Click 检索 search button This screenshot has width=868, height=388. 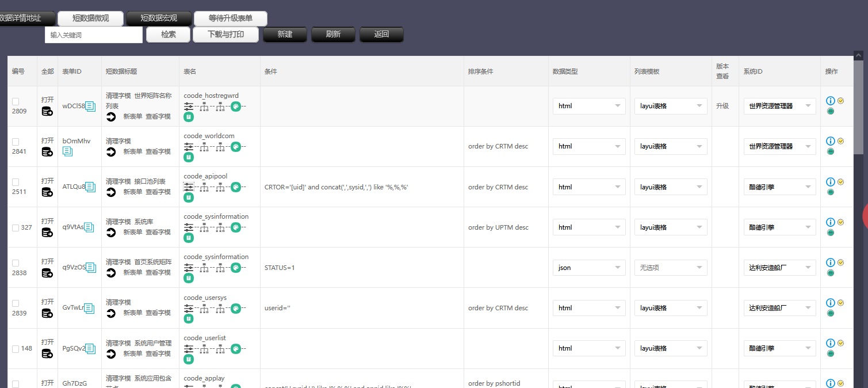tap(169, 35)
